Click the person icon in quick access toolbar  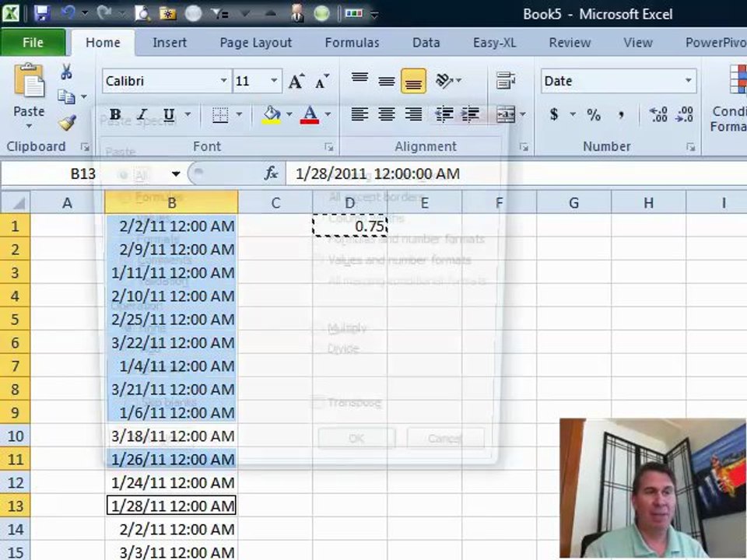pos(296,13)
